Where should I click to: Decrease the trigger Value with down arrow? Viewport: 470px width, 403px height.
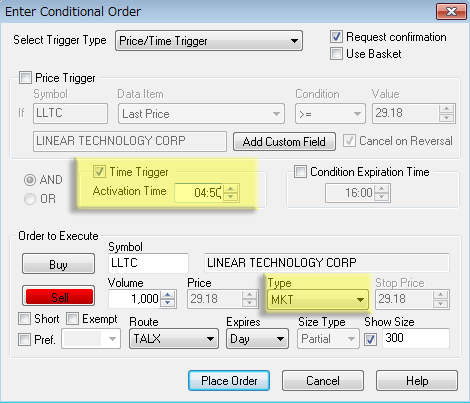(446, 118)
